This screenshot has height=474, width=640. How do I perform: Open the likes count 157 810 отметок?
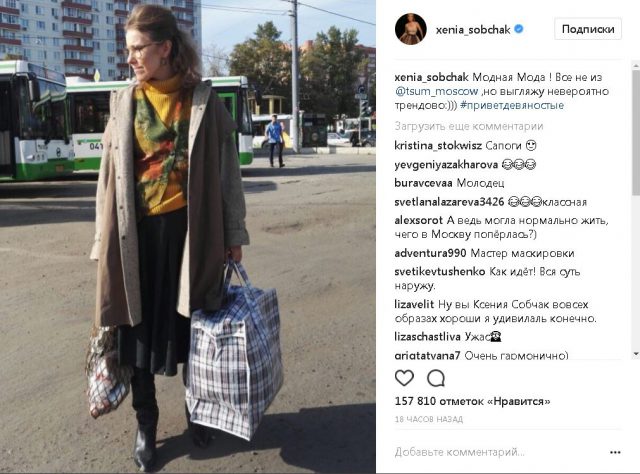tap(472, 401)
